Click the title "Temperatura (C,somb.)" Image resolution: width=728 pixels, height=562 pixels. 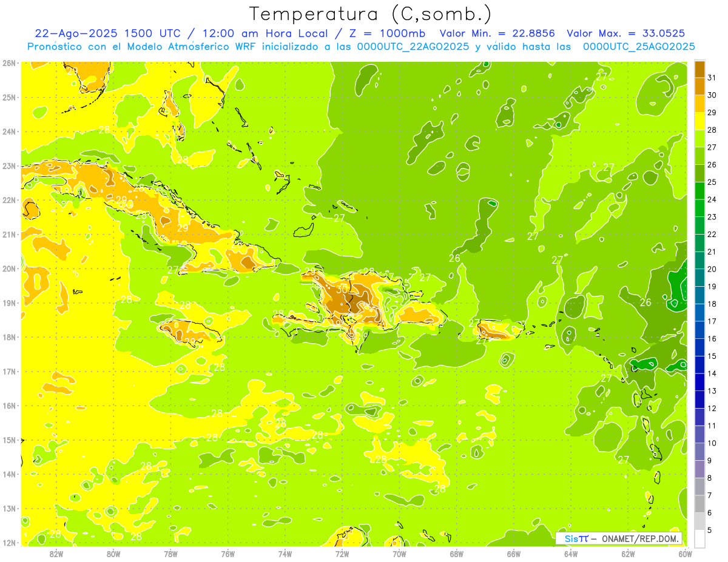[x=371, y=14]
